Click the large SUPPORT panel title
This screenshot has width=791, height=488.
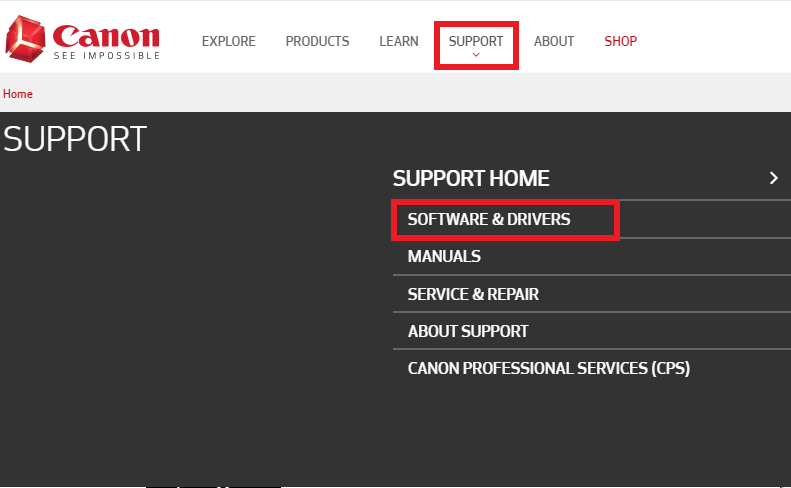(x=75, y=139)
